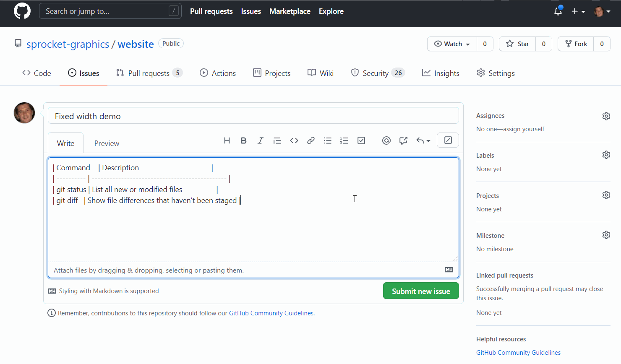The height and width of the screenshot is (364, 621).
Task: Open the create new (+) dropdown
Action: (x=578, y=11)
